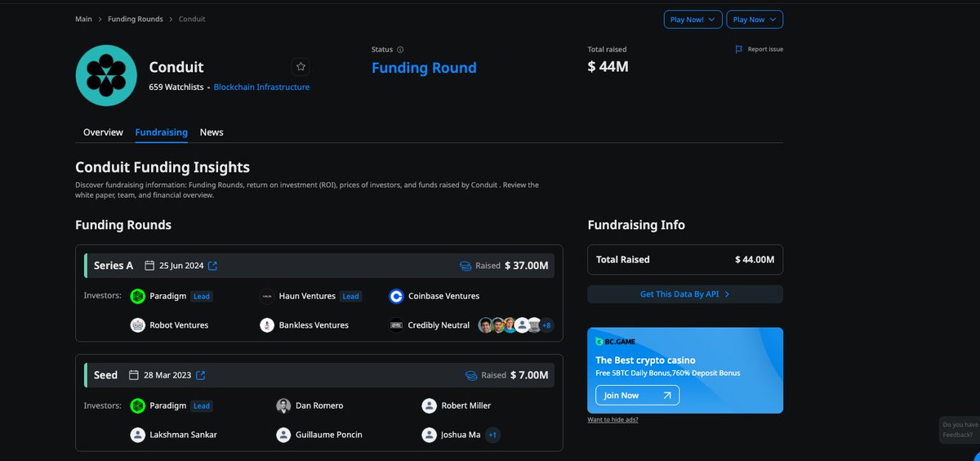Open the Blockchain Infrastructure category link

pos(261,87)
